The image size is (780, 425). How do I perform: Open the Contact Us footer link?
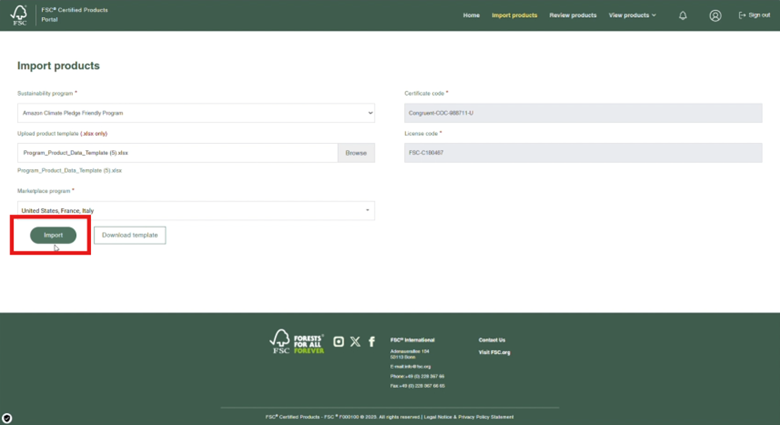click(492, 340)
